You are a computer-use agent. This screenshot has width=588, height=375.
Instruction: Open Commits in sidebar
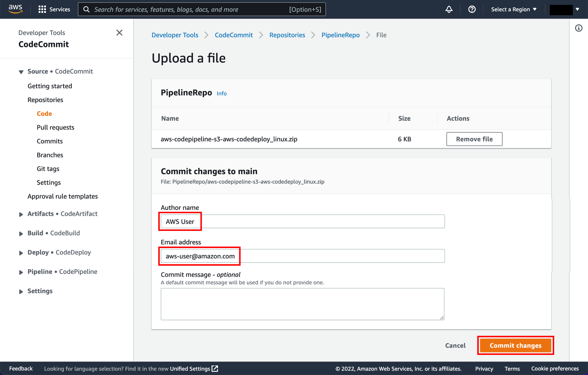tap(50, 141)
